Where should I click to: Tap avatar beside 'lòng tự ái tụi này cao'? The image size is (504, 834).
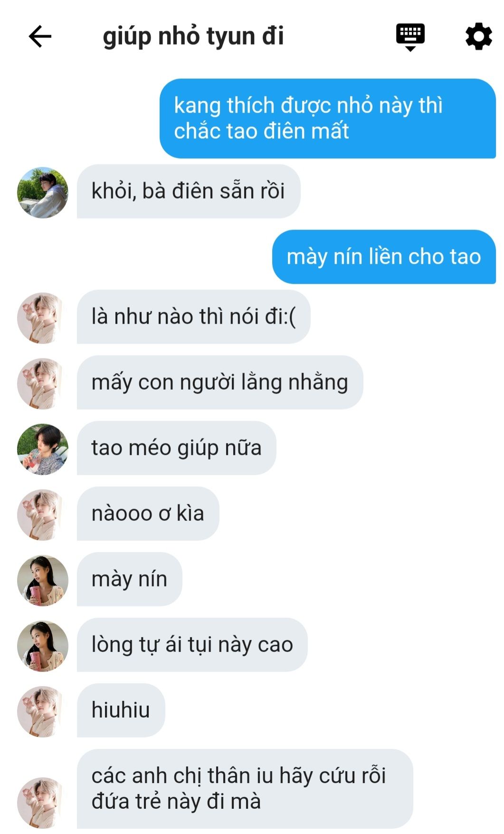[43, 646]
